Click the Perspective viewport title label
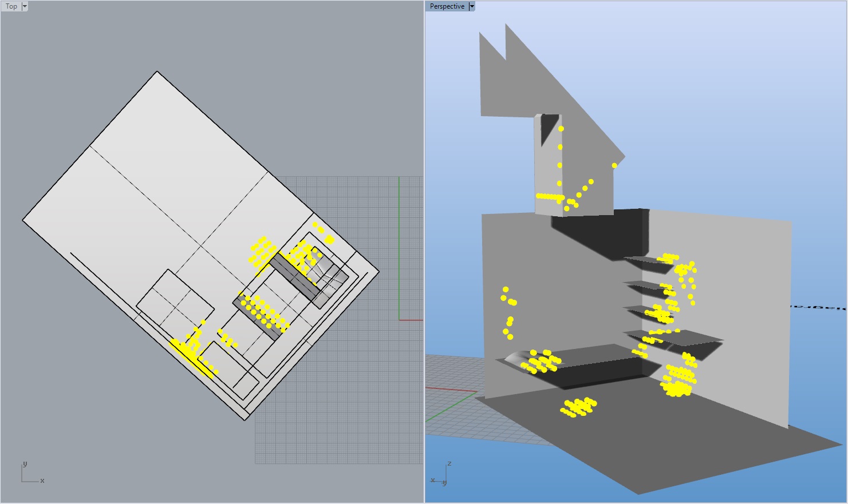Viewport: 848px width, 504px height. pyautogui.click(x=447, y=6)
